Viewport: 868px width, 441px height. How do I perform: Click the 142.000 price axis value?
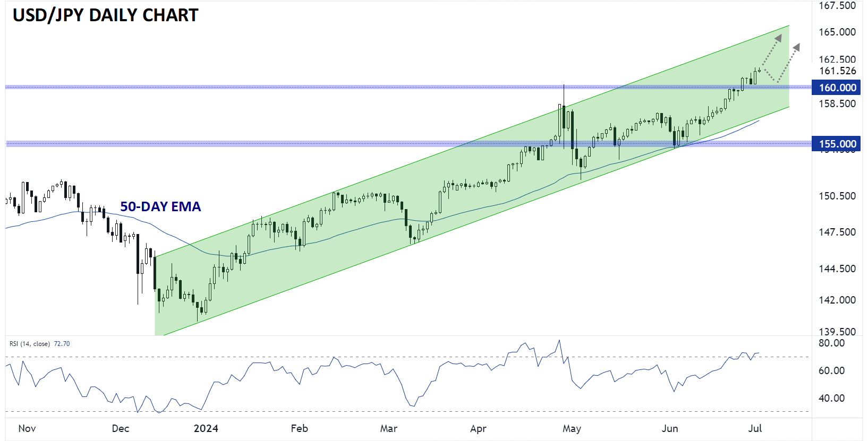tap(837, 300)
